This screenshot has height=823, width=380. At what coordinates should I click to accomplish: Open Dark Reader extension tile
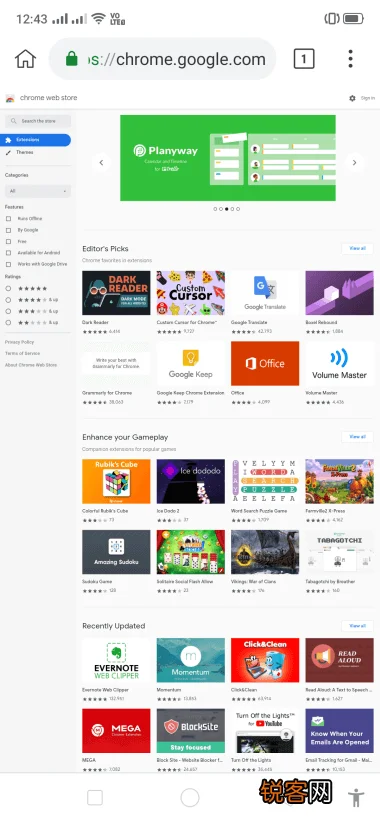(116, 293)
